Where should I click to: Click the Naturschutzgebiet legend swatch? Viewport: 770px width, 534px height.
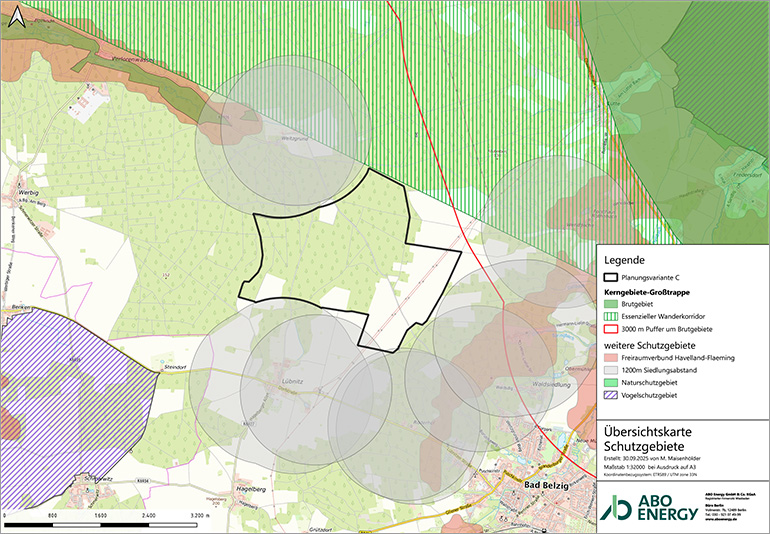(613, 384)
